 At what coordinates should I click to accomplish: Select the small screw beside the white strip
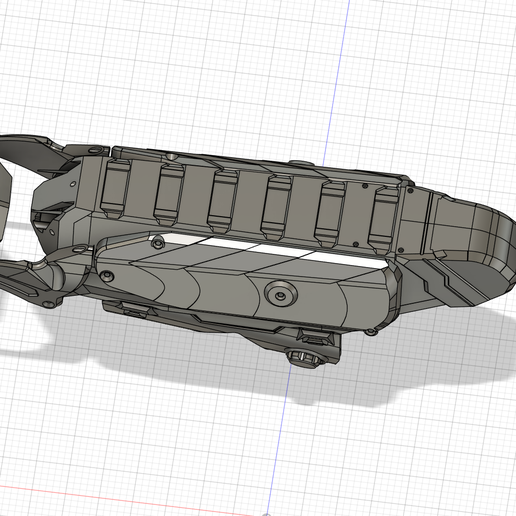158,242
